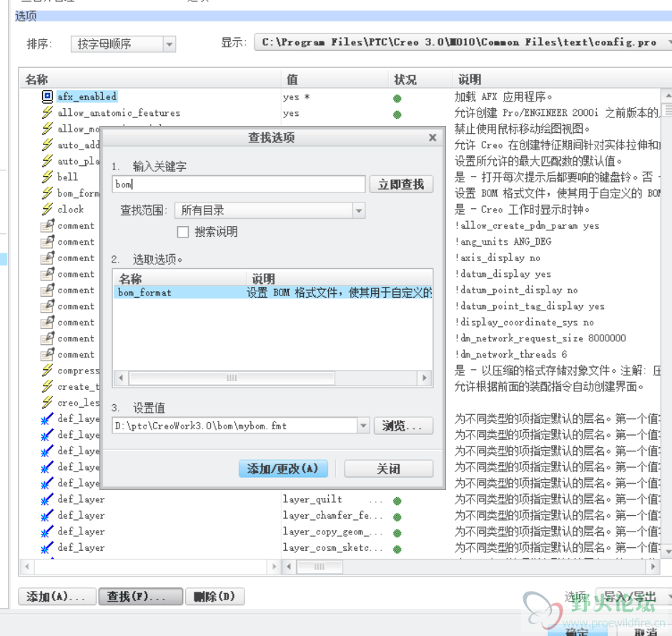Click lightning icon beside bom_form option
This screenshot has width=672, height=636.
click(47, 193)
